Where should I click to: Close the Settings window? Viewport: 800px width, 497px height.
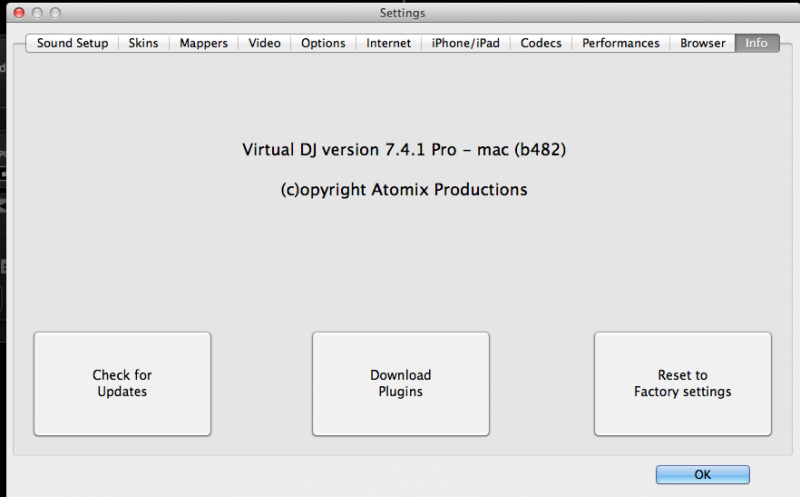click(x=18, y=13)
